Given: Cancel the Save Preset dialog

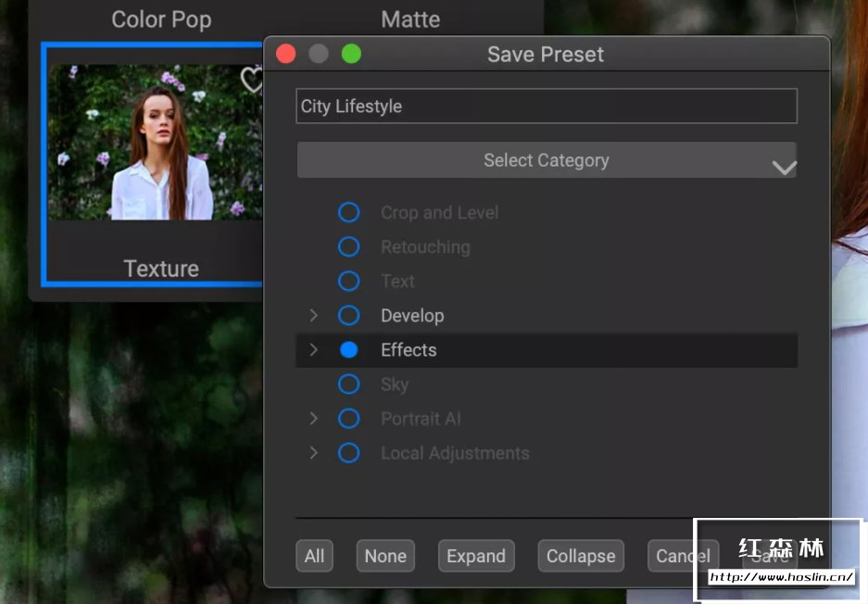Looking at the screenshot, I should click(683, 555).
